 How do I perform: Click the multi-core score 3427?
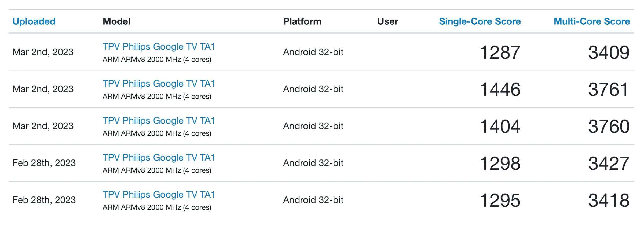click(609, 163)
